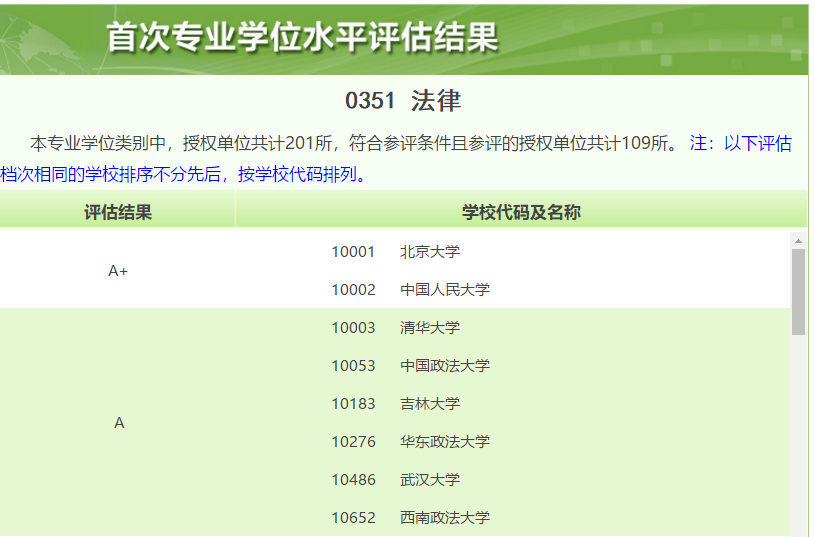Click the blue note text starting with 注
The height and width of the screenshot is (537, 814).
tap(740, 144)
